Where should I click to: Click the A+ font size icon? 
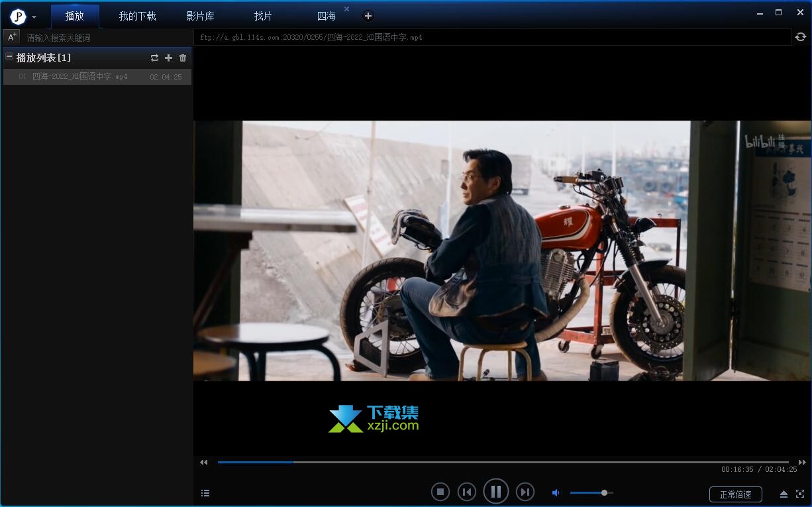(11, 37)
